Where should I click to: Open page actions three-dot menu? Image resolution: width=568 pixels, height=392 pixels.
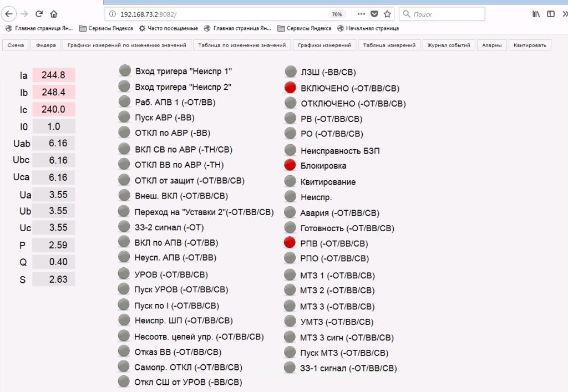[x=361, y=14]
